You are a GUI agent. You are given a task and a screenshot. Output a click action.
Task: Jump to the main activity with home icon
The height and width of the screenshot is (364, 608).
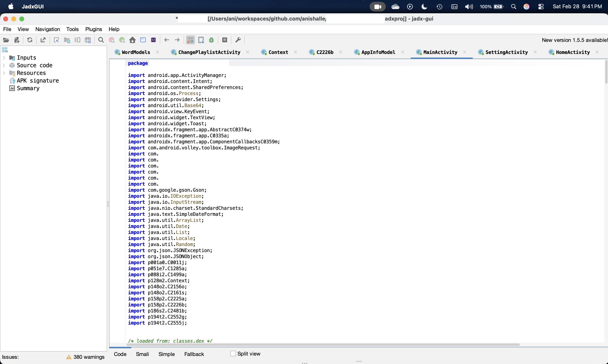[132, 40]
